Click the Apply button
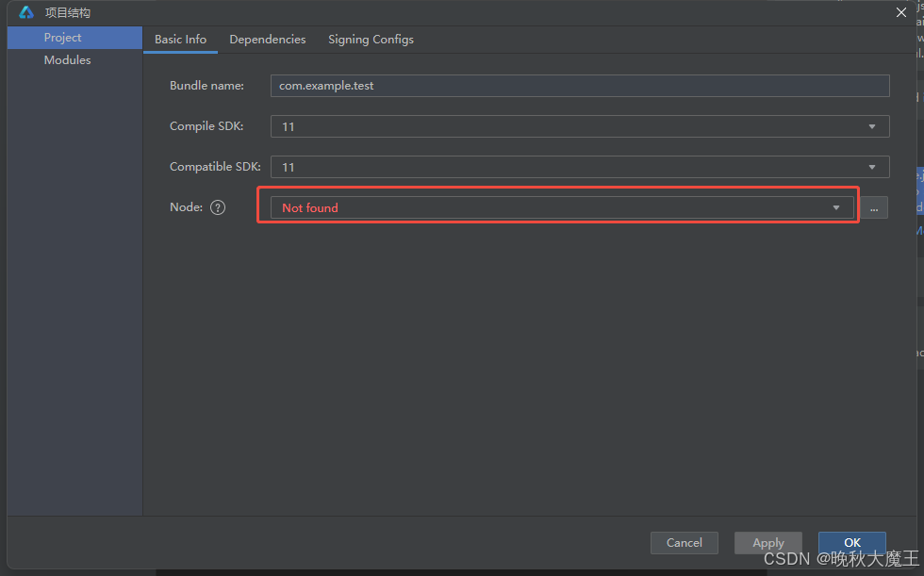This screenshot has width=924, height=576. click(x=767, y=542)
